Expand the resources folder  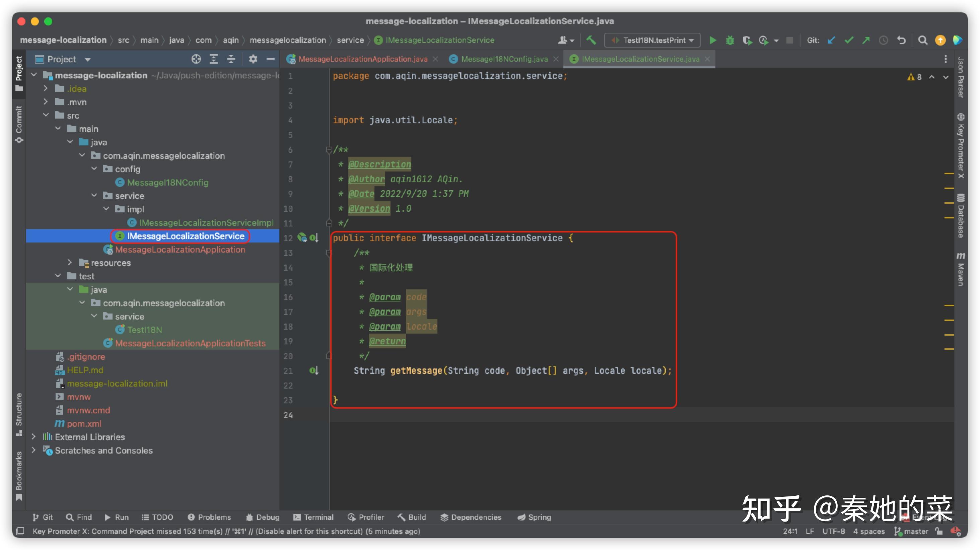(70, 263)
